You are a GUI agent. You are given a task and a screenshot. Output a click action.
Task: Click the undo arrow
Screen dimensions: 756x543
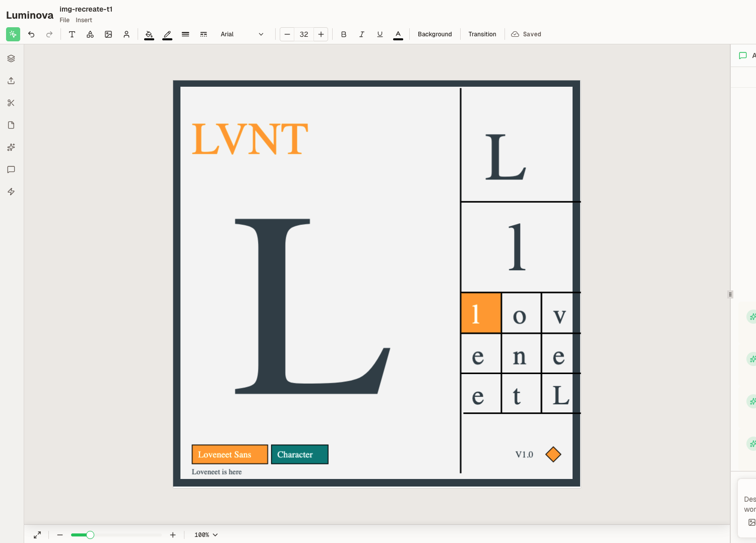click(x=31, y=34)
